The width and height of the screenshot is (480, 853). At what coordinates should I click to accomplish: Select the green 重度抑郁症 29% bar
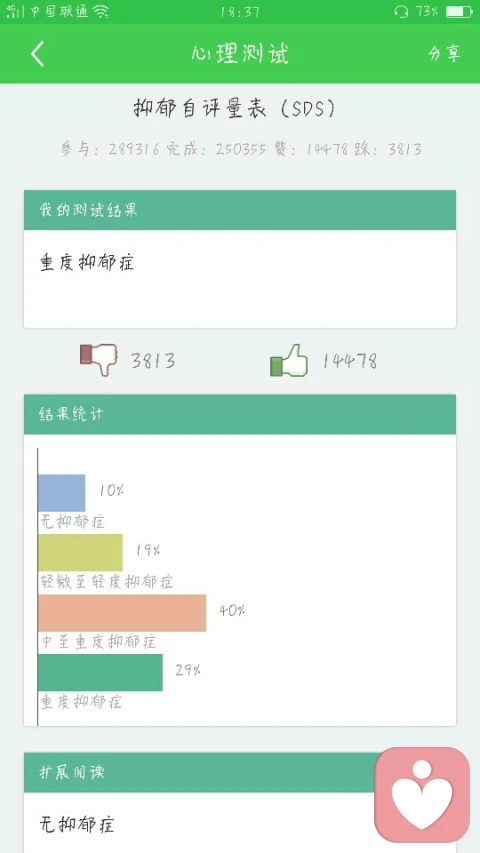tap(100, 672)
